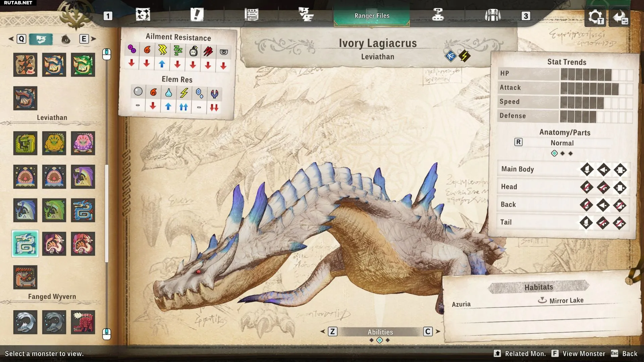Select the highlighted Ivory Lagiacrus thumbnail
Screen dimensions: 644x362
pyautogui.click(x=25, y=244)
